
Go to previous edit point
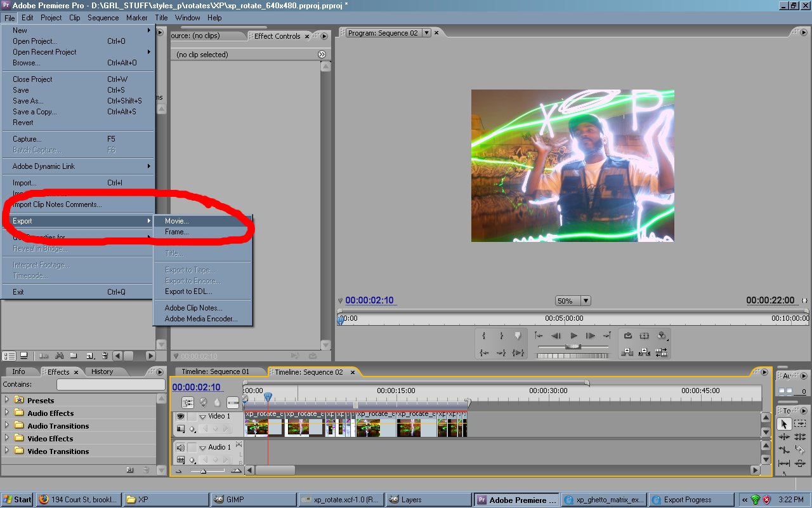coord(539,335)
